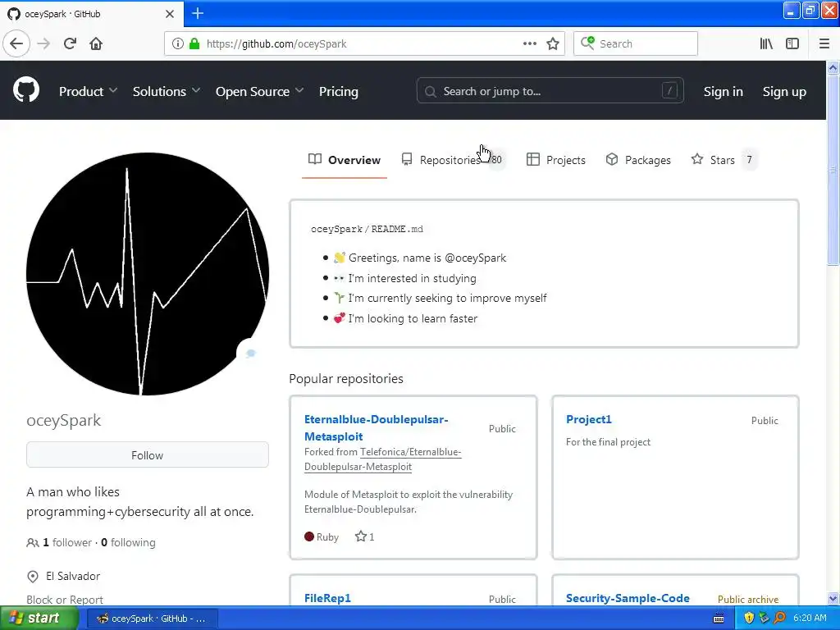Switch to the Packages tab
Screen dimensions: 840x630
(x=638, y=160)
